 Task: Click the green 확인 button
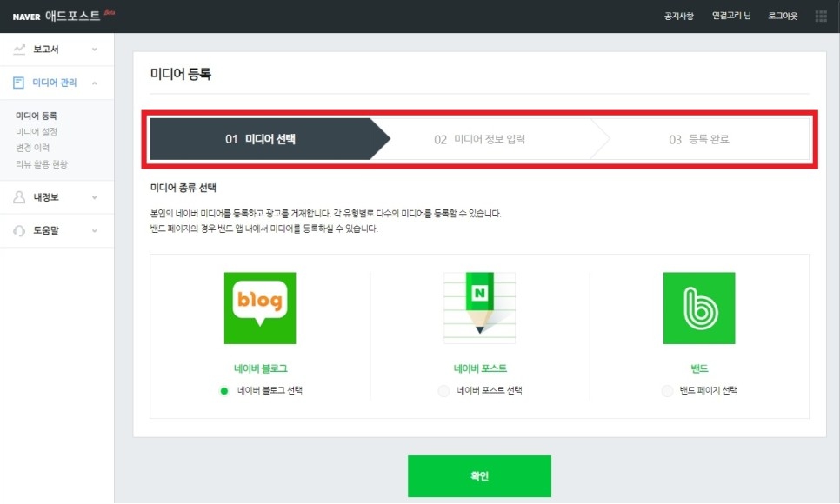(x=479, y=476)
